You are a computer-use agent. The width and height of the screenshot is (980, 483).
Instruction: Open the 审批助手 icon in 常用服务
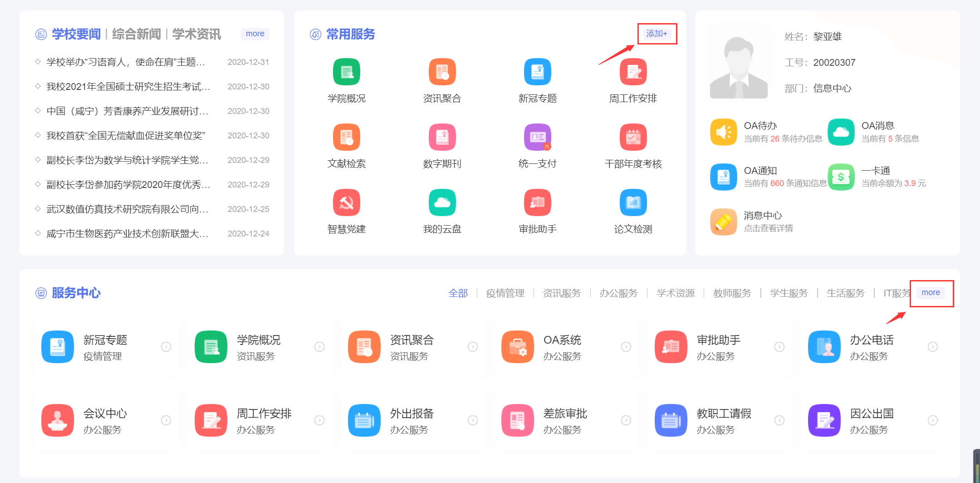pos(538,202)
